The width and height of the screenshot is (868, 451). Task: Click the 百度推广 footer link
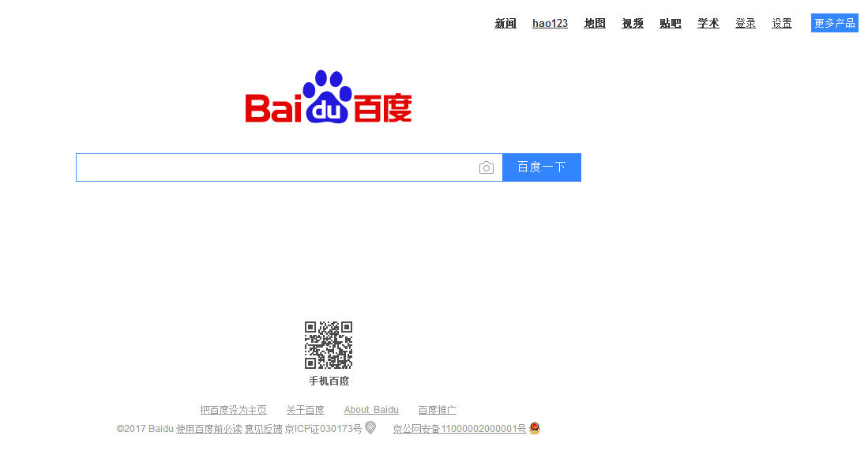[438, 410]
